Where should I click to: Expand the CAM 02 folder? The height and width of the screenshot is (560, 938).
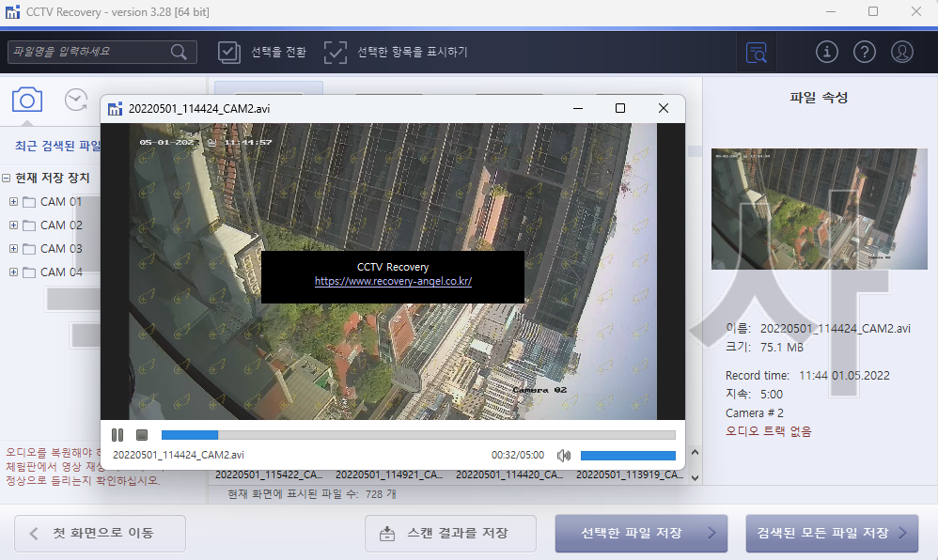pyautogui.click(x=13, y=225)
